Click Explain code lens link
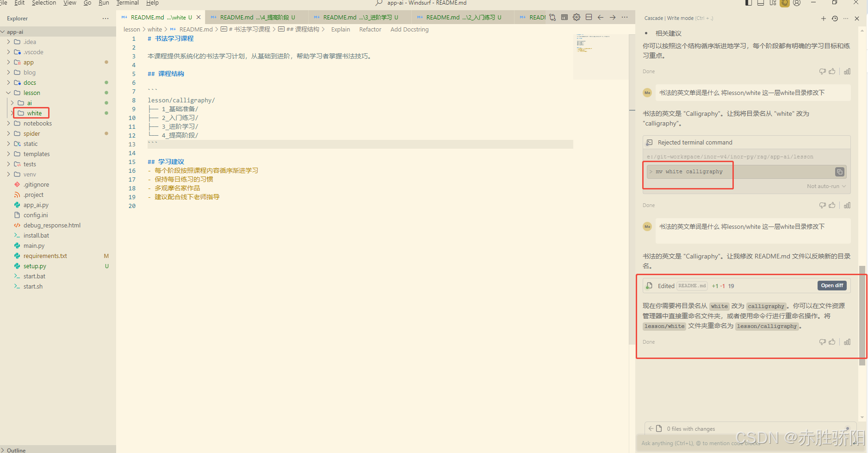 click(x=341, y=29)
